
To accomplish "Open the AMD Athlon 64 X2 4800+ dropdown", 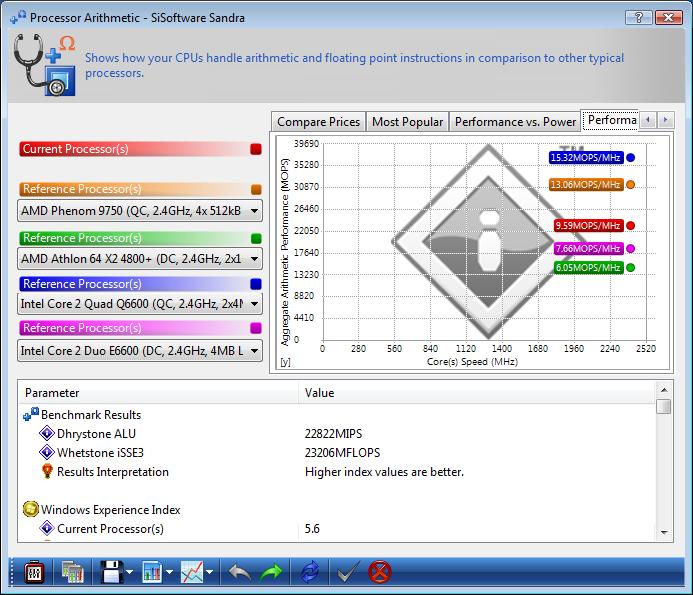I will tap(140, 259).
